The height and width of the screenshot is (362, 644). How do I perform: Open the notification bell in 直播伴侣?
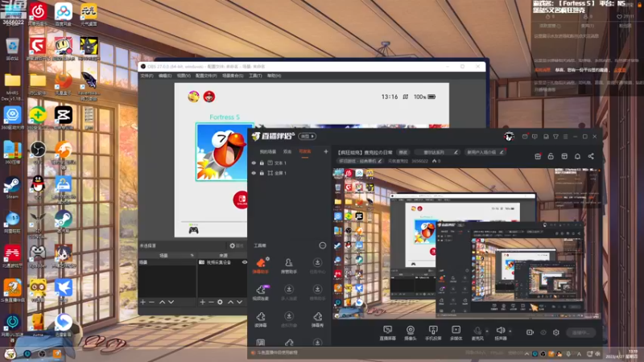(x=577, y=156)
